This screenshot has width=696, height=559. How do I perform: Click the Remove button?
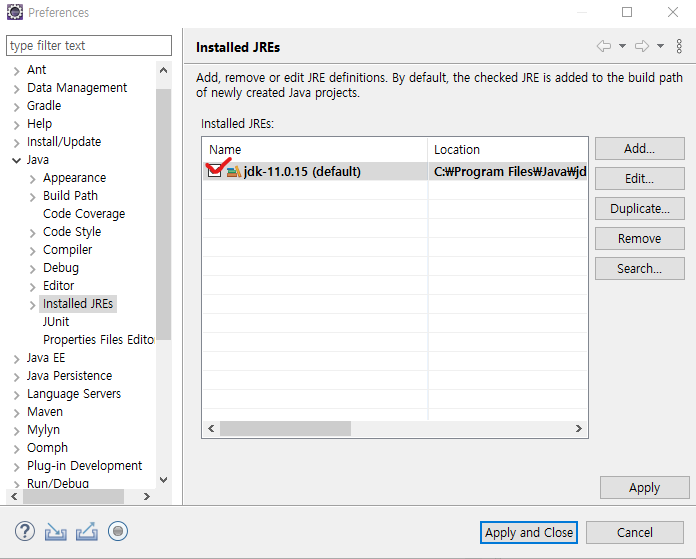[640, 238]
